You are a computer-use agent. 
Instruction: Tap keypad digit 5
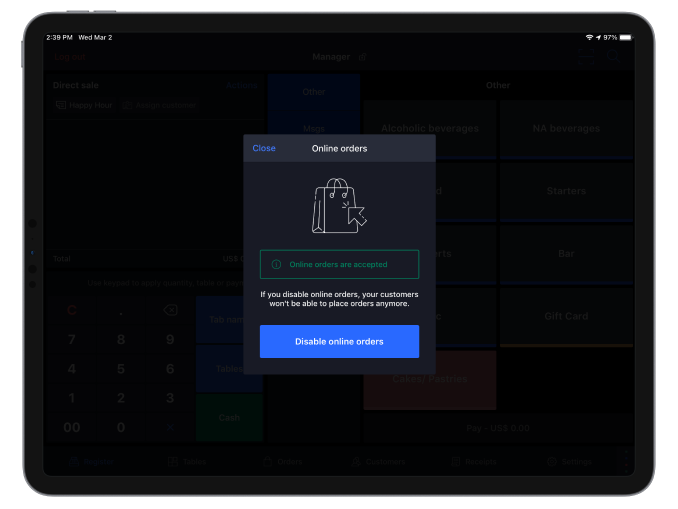(x=121, y=369)
